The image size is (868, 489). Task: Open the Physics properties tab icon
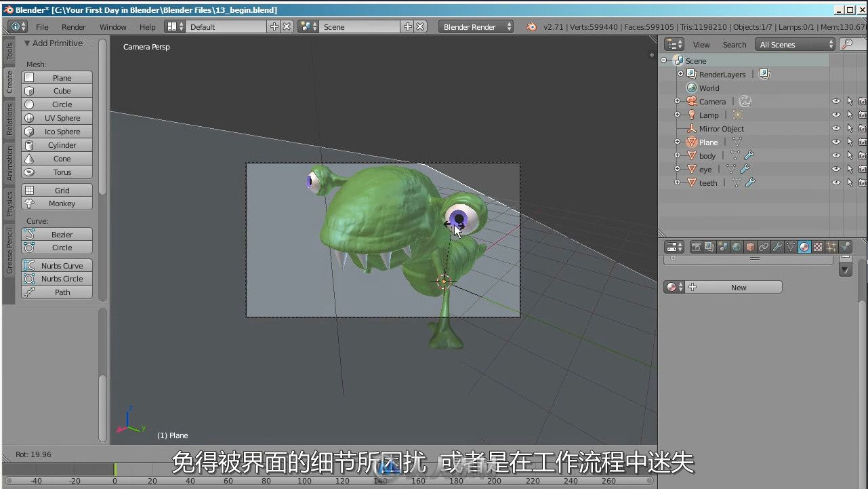point(845,248)
